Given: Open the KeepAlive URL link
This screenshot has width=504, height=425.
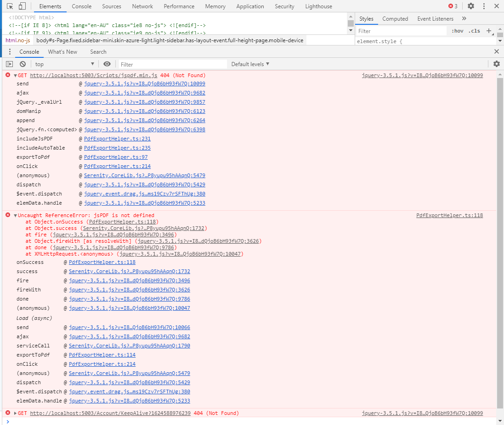Looking at the screenshot, I should pos(110,413).
